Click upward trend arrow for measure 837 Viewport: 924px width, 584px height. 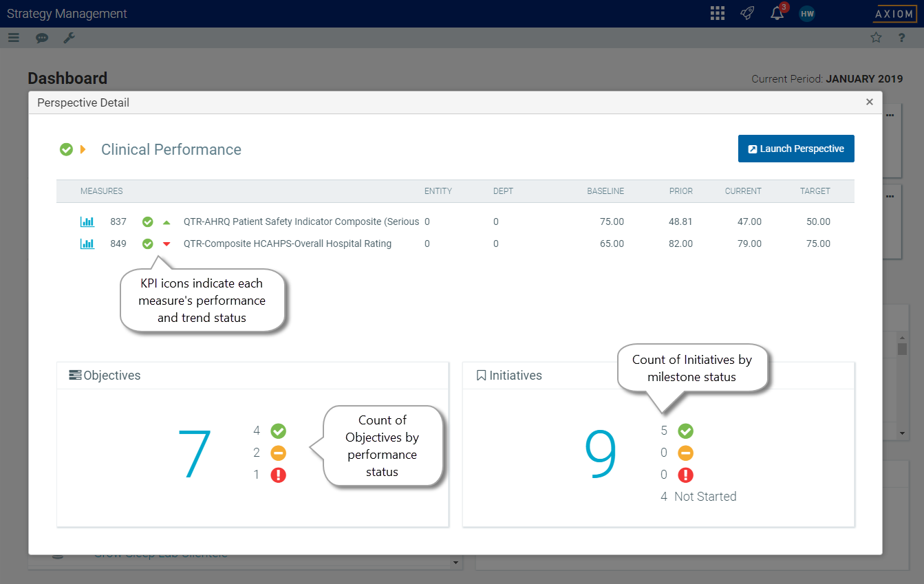pyautogui.click(x=166, y=222)
